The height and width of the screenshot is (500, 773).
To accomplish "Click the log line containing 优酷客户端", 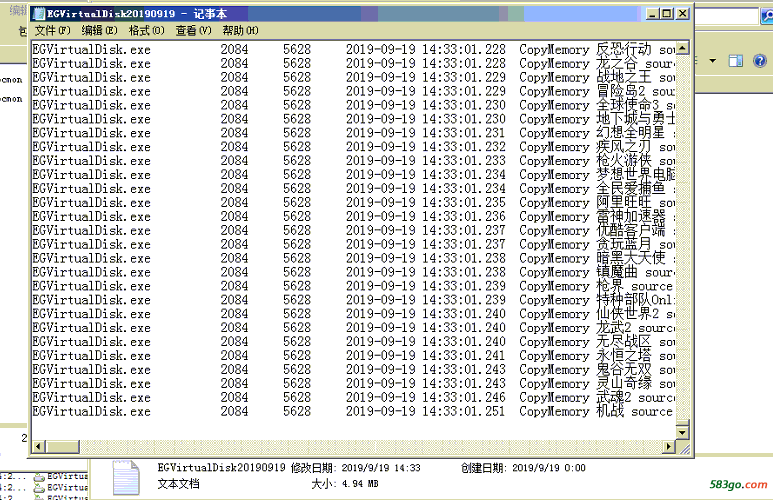I will point(353,230).
